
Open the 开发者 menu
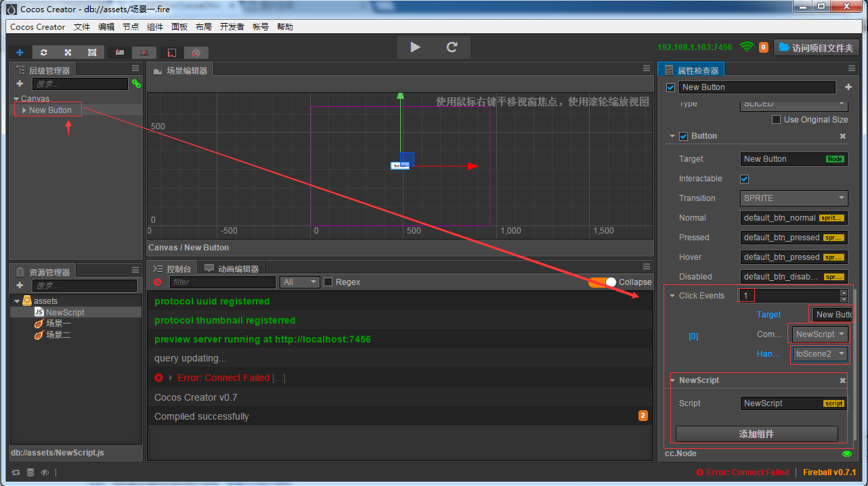(232, 27)
